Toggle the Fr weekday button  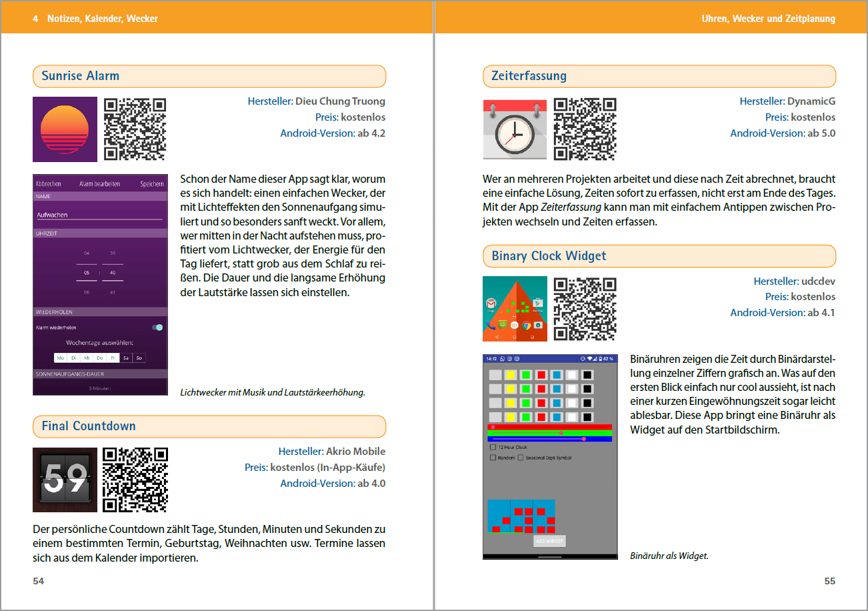tap(113, 358)
